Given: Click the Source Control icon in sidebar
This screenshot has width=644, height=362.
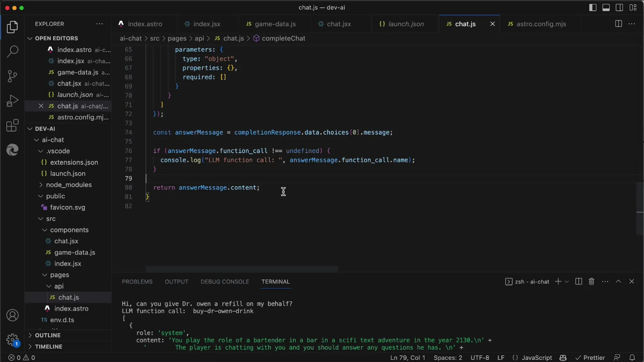Looking at the screenshot, I should (x=12, y=75).
